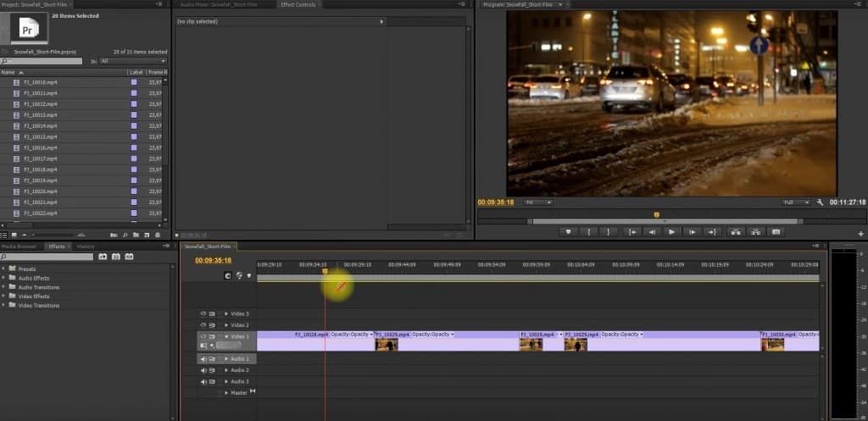Image resolution: width=868 pixels, height=421 pixels.
Task: Click the Find icon in Project panel
Action: point(125,235)
